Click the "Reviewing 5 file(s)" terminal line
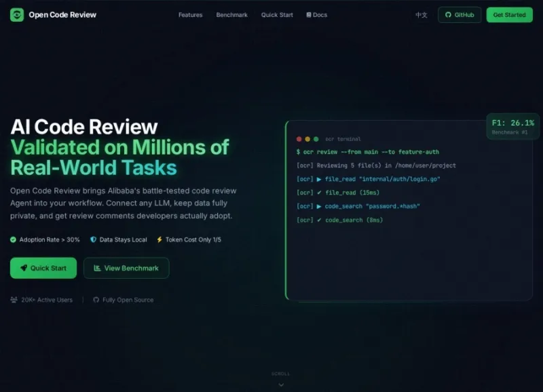 [376, 165]
